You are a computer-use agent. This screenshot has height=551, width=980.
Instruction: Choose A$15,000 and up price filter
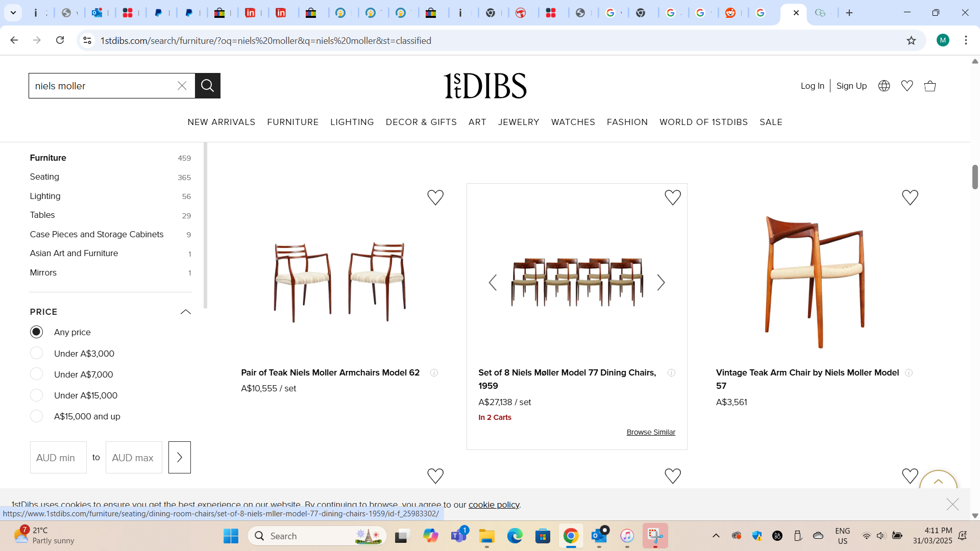pyautogui.click(x=37, y=416)
